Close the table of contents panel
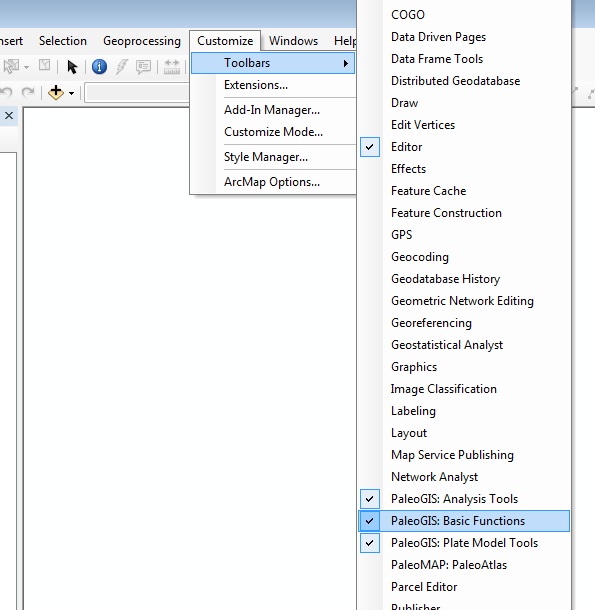595x610 pixels. [9, 116]
